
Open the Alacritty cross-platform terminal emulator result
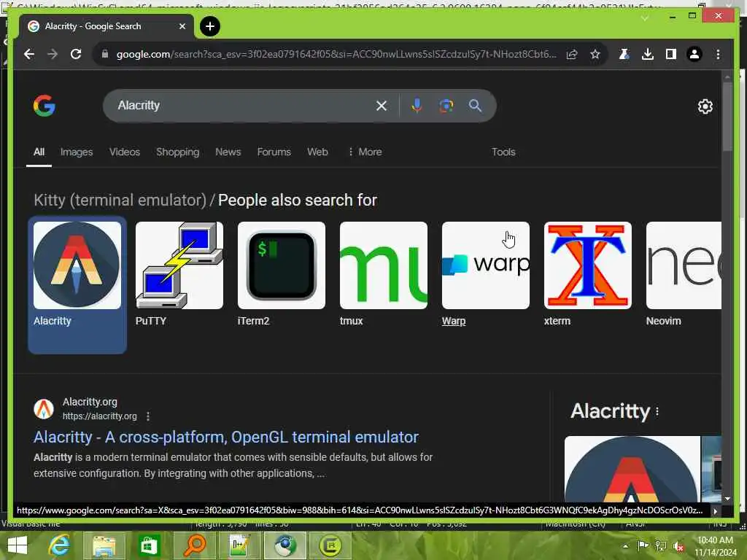point(226,437)
